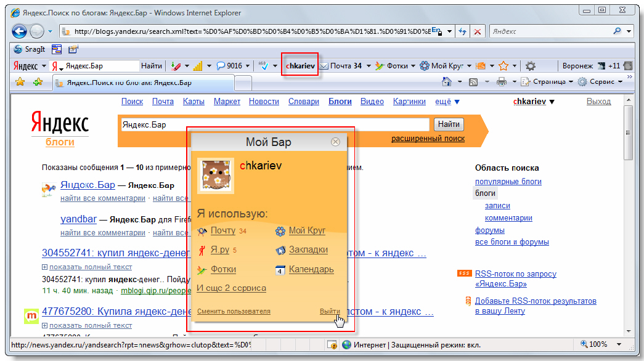Click the SnagIt window capture icon
This screenshot has width=644, height=361.
pos(57,49)
